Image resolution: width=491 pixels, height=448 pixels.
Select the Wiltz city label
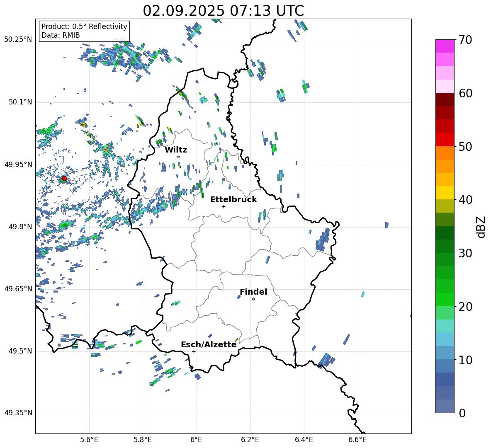coord(176,150)
